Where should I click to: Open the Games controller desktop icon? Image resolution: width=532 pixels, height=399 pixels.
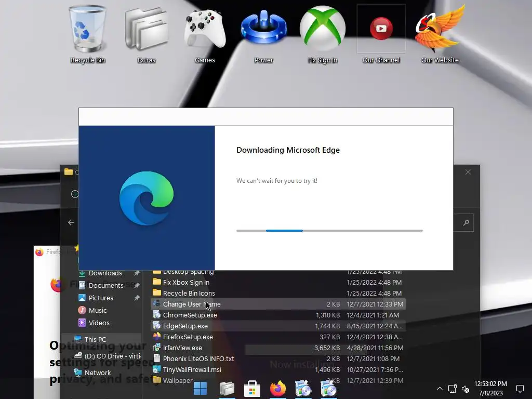(x=205, y=34)
